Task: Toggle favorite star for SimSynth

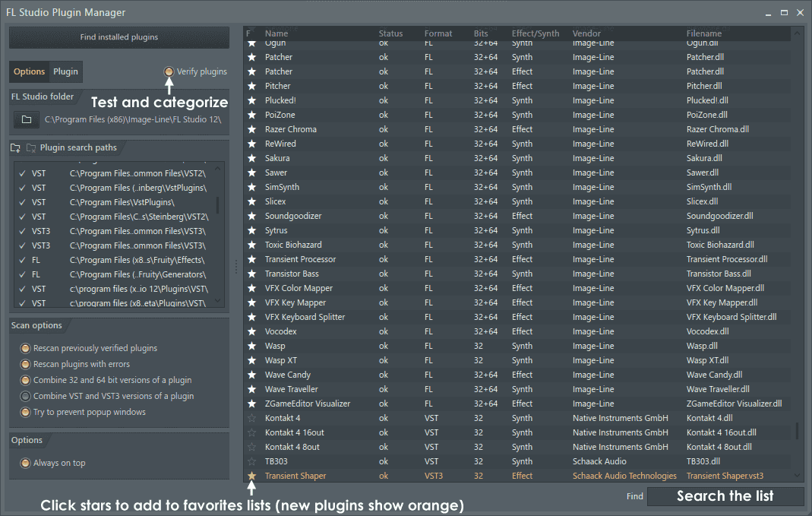Action: click(x=251, y=187)
